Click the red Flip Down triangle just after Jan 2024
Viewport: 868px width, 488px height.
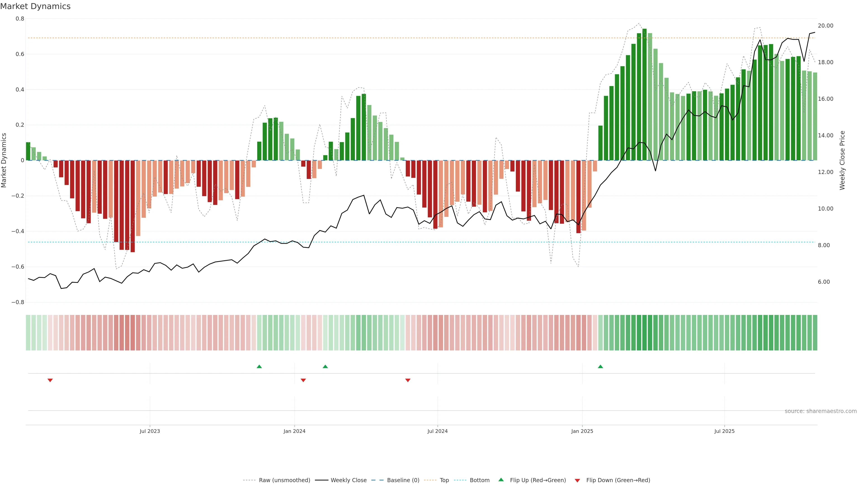pos(303,380)
